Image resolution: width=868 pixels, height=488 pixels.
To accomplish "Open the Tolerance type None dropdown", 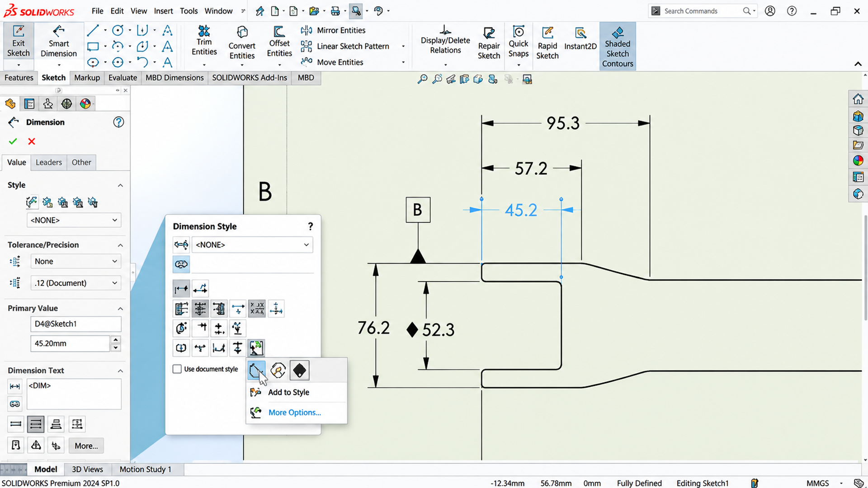I will pos(76,261).
